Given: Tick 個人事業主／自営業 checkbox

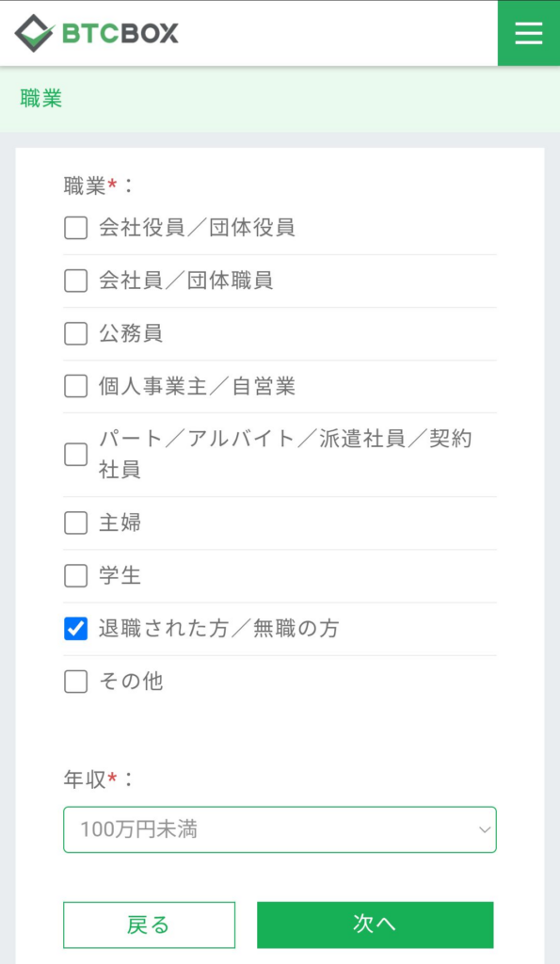Looking at the screenshot, I should [75, 386].
